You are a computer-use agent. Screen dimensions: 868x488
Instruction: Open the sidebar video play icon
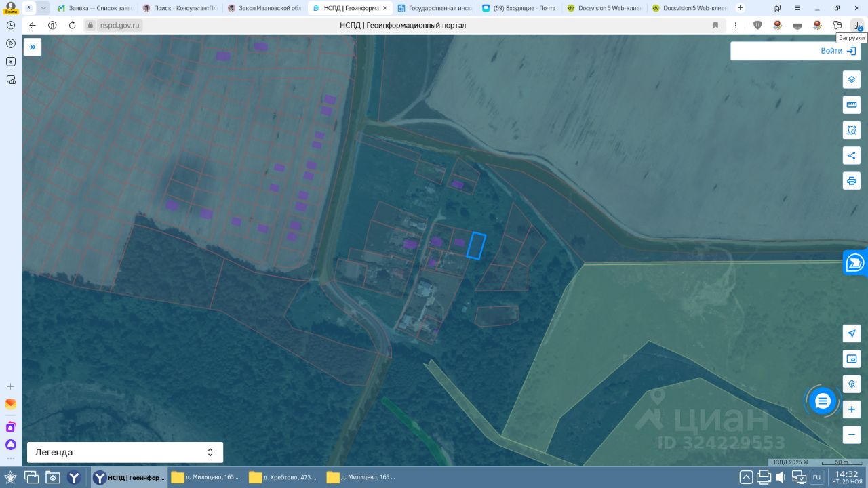(x=11, y=43)
